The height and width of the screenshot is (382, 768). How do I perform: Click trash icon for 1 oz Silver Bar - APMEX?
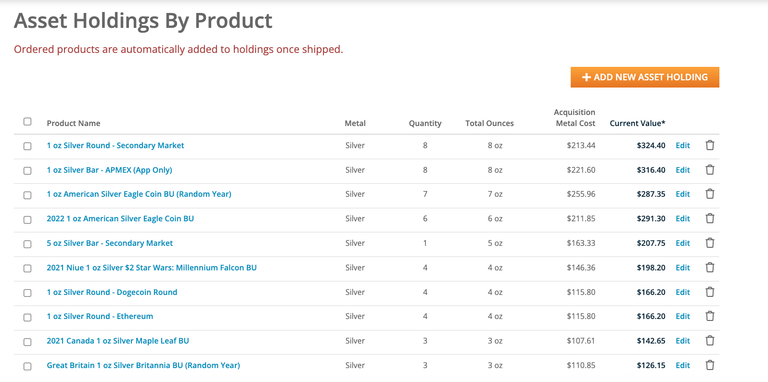point(710,170)
